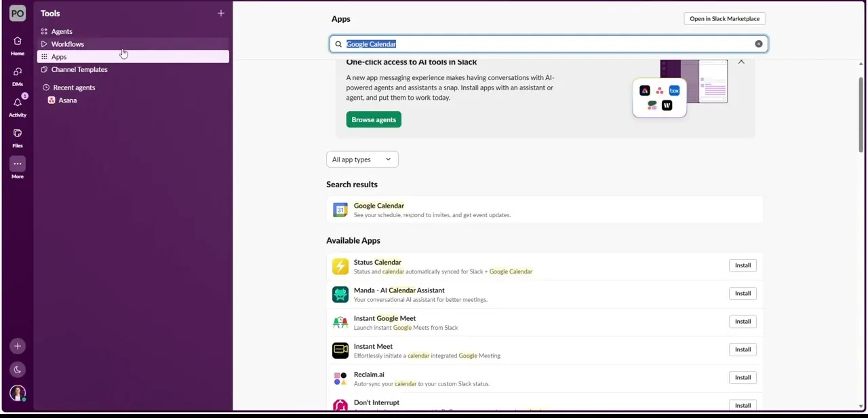Dismiss the AI tools banner
This screenshot has width=868, height=418.
point(741,62)
